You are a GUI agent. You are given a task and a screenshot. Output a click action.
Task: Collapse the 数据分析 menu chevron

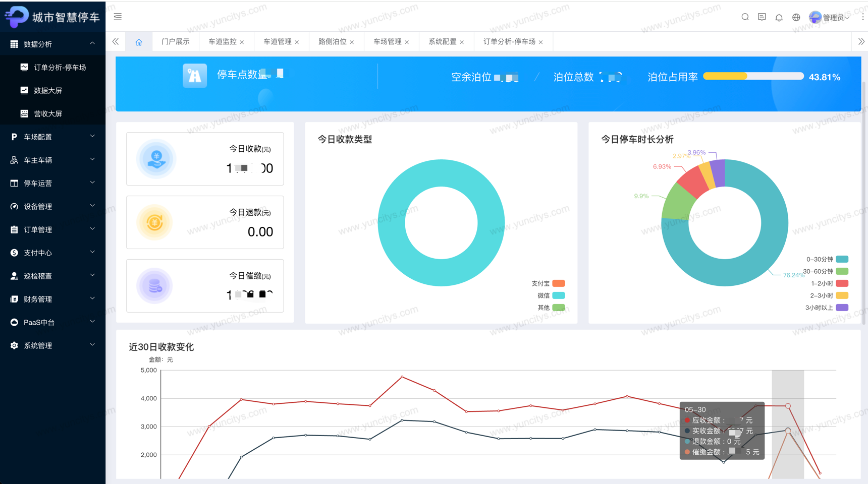(x=92, y=44)
